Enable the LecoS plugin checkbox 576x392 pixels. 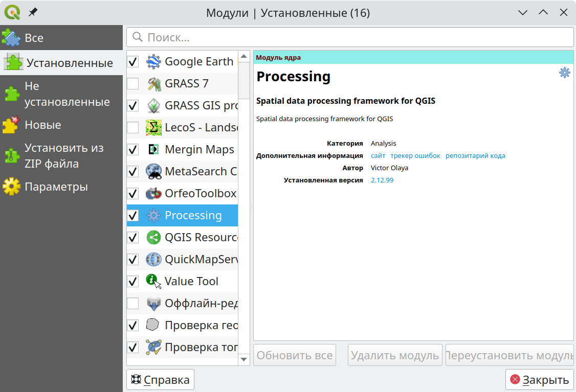click(133, 128)
